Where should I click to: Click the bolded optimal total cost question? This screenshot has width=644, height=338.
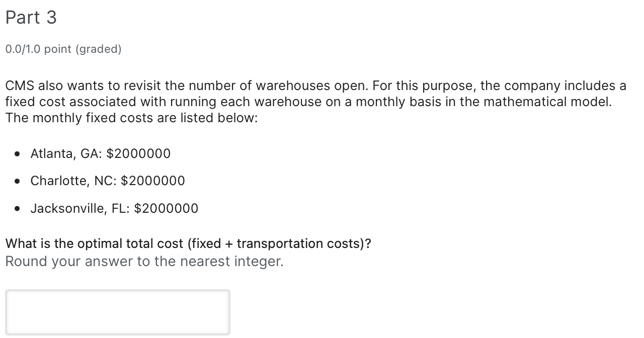[188, 243]
